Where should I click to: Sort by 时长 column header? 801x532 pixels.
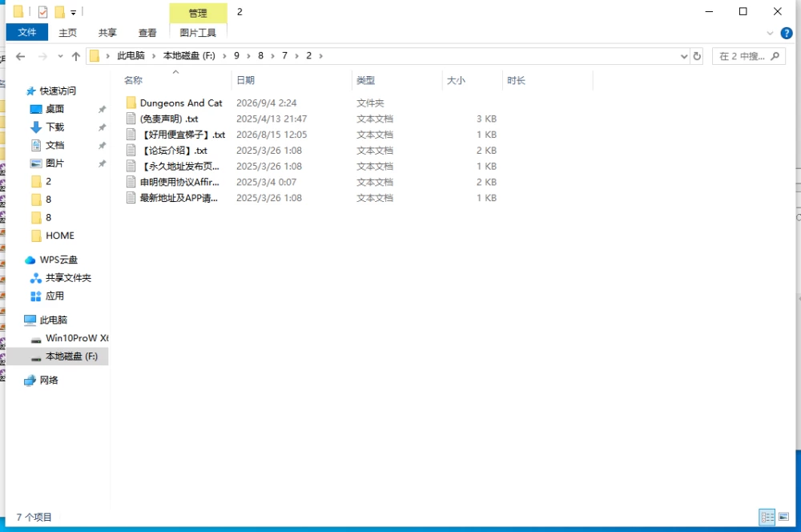click(517, 80)
